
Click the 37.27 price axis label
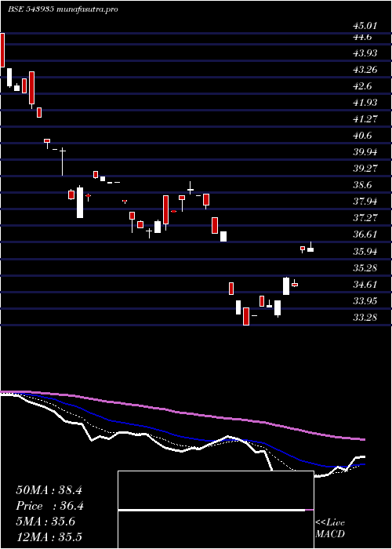click(365, 218)
